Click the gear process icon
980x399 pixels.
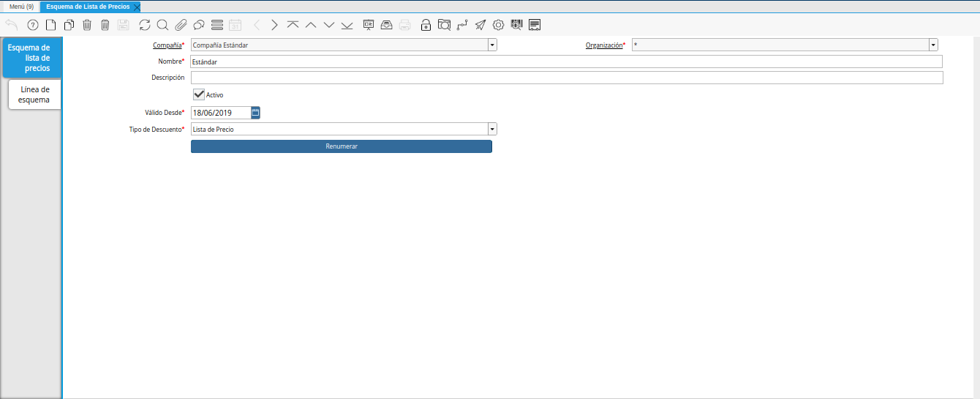click(498, 25)
